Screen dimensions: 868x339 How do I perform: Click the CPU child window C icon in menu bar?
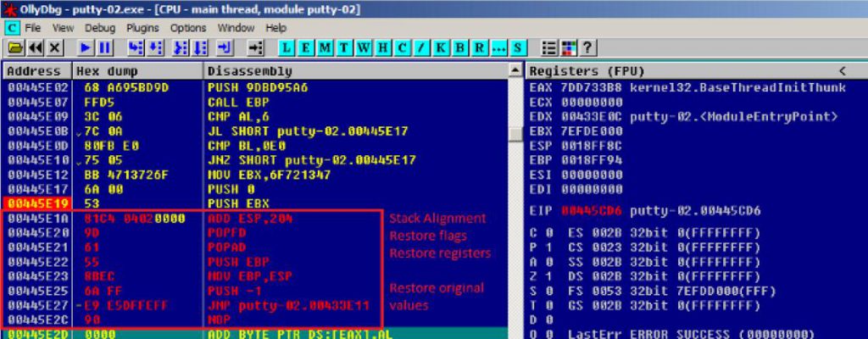tap(12, 28)
